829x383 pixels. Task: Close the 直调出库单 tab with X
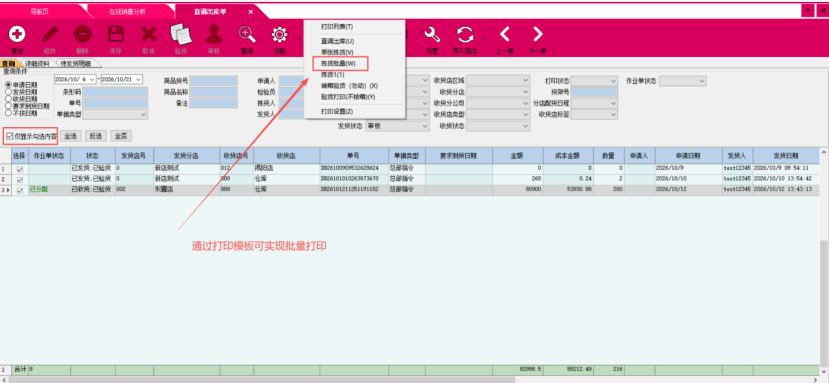[251, 12]
